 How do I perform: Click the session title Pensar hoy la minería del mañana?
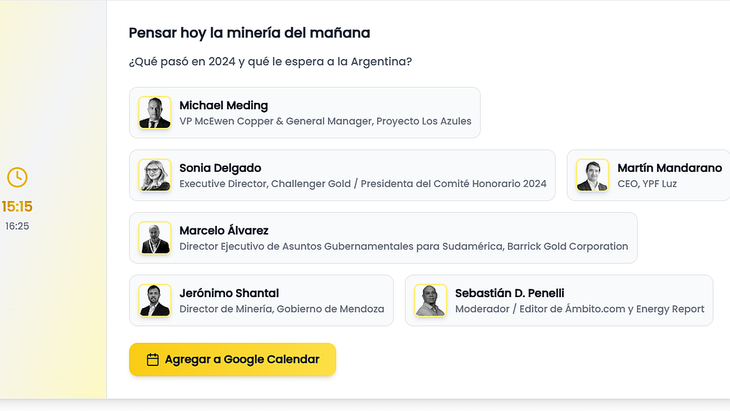tap(250, 33)
